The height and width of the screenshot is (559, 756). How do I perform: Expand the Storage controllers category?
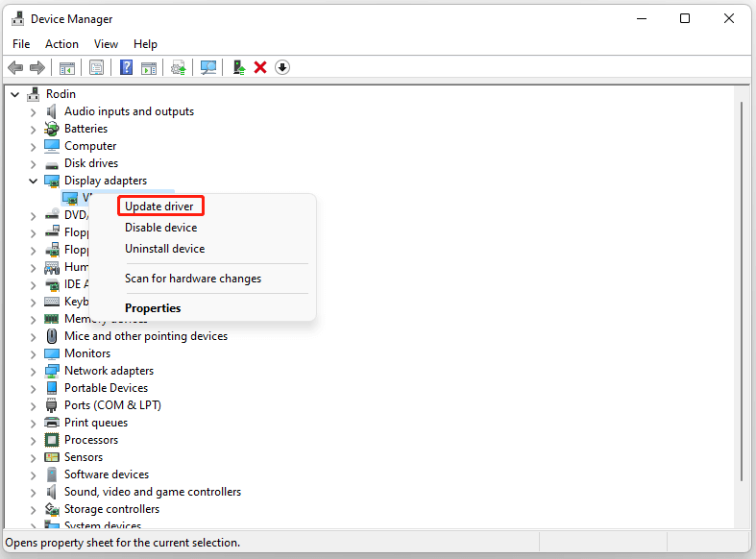33,510
